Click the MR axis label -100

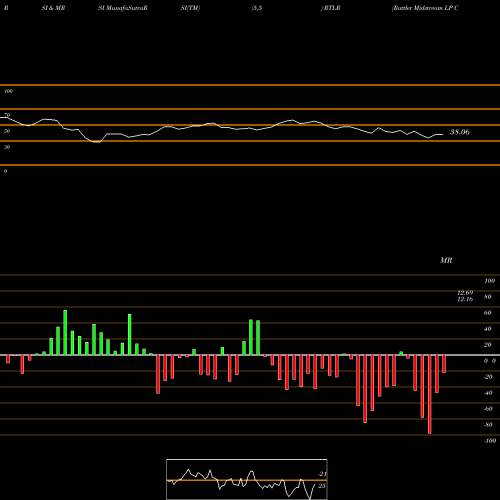pos(490,441)
